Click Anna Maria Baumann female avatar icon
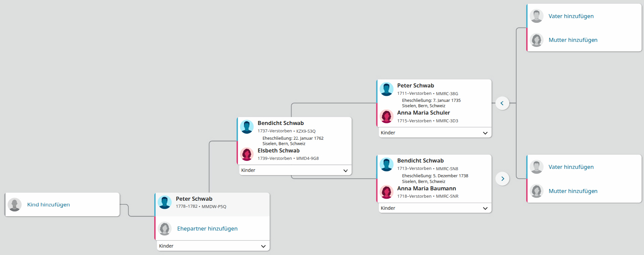 pyautogui.click(x=386, y=192)
